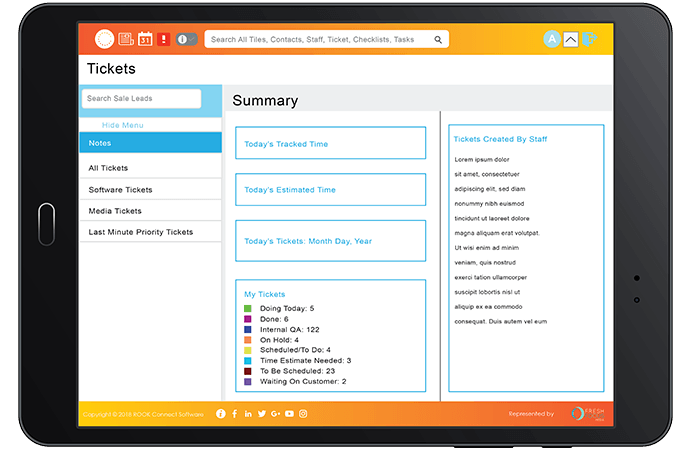Click the magnifier search icon
Screen dimensions: 690x450
[438, 40]
